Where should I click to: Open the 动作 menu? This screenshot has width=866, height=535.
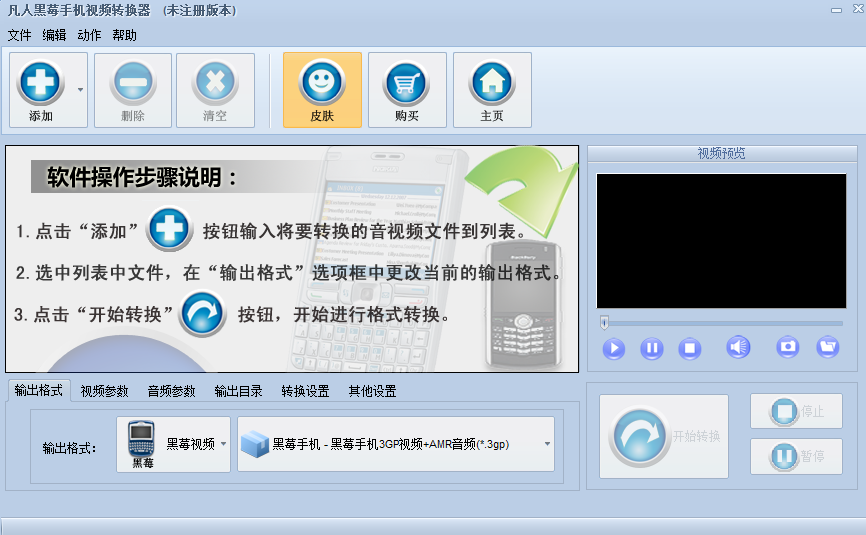point(89,35)
